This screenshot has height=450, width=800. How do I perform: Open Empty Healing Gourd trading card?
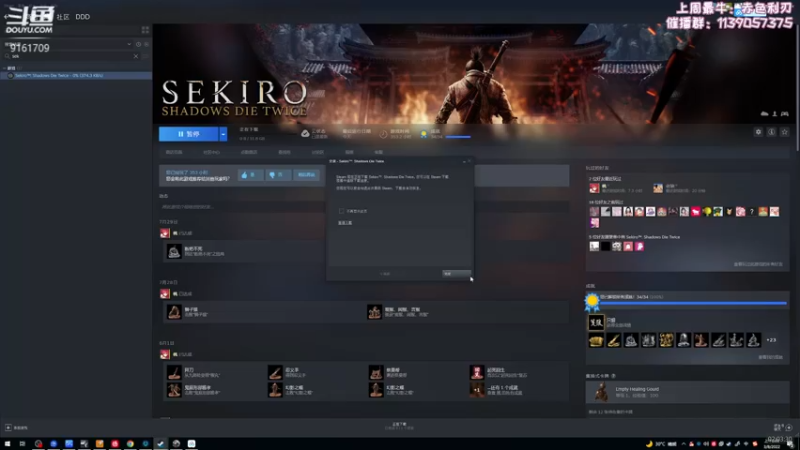point(687,392)
